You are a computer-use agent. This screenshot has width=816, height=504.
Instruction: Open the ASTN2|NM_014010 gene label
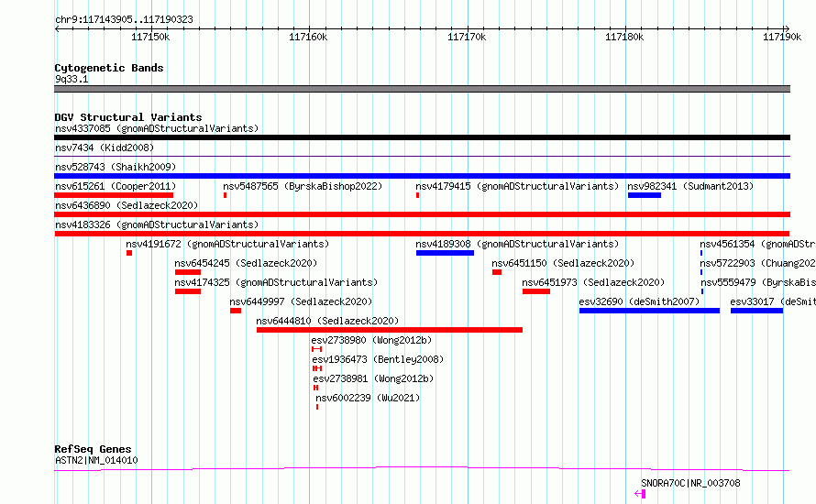(96, 460)
